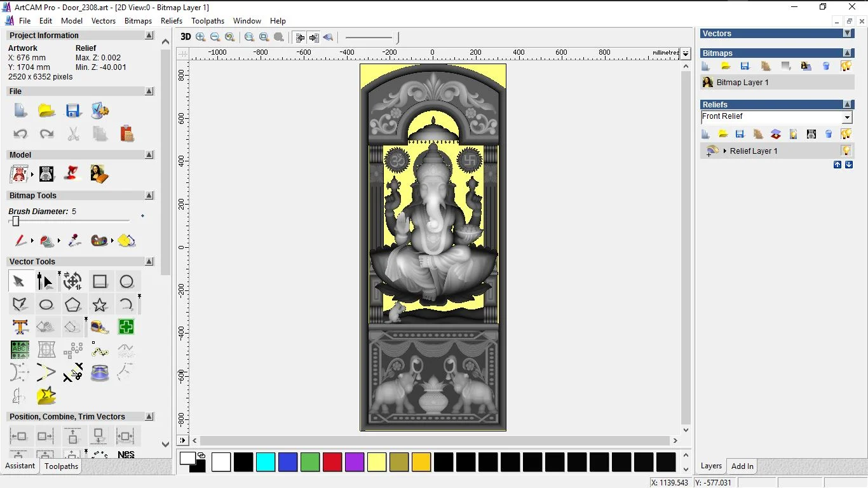868x488 pixels.
Task: Open the Front Relief dropdown
Action: (x=847, y=118)
